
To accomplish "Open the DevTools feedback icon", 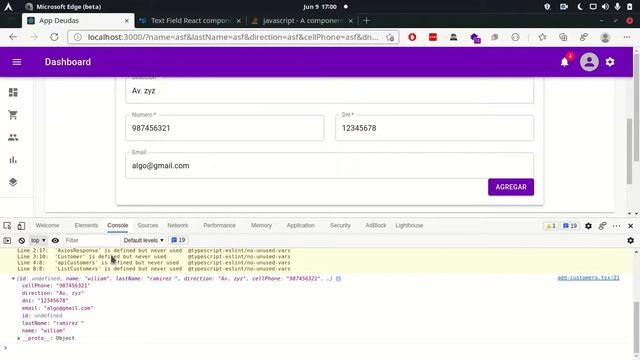I will 602,226.
